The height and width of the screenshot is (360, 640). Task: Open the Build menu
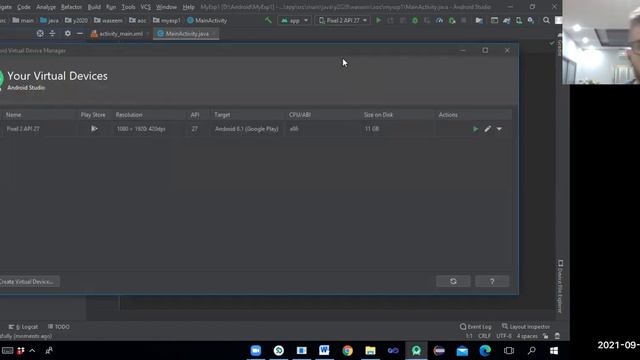click(x=94, y=7)
